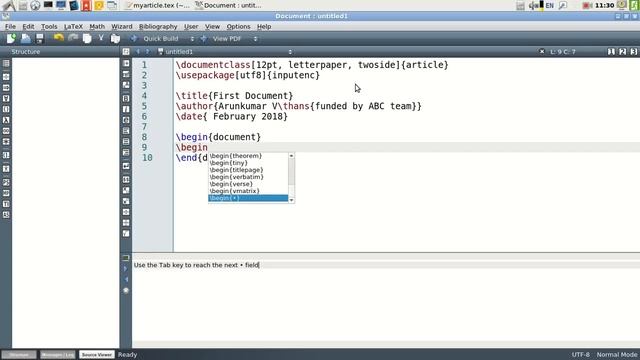Screen dimensions: 640x360
Task: Click topmost icon in the Structure side strip
Action: coord(6,63)
